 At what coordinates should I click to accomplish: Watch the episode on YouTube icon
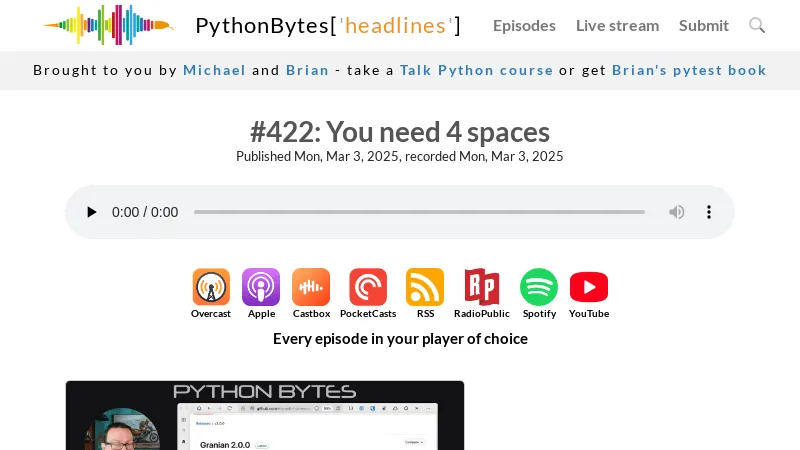[x=589, y=288]
